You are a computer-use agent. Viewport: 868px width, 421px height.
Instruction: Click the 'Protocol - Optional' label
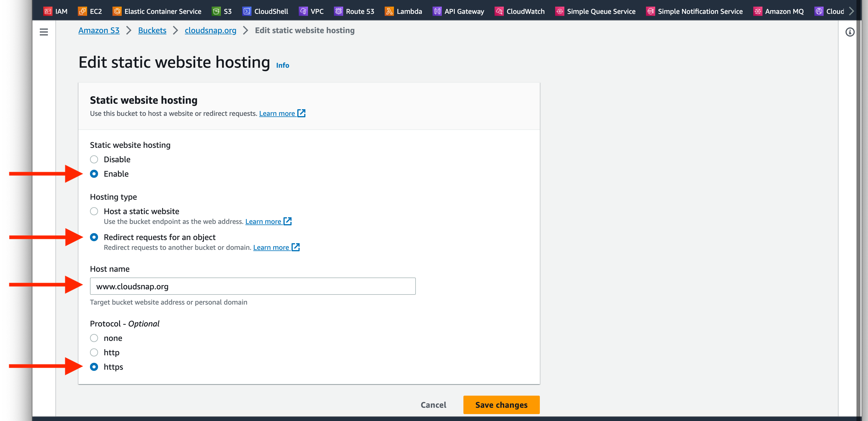click(x=124, y=324)
